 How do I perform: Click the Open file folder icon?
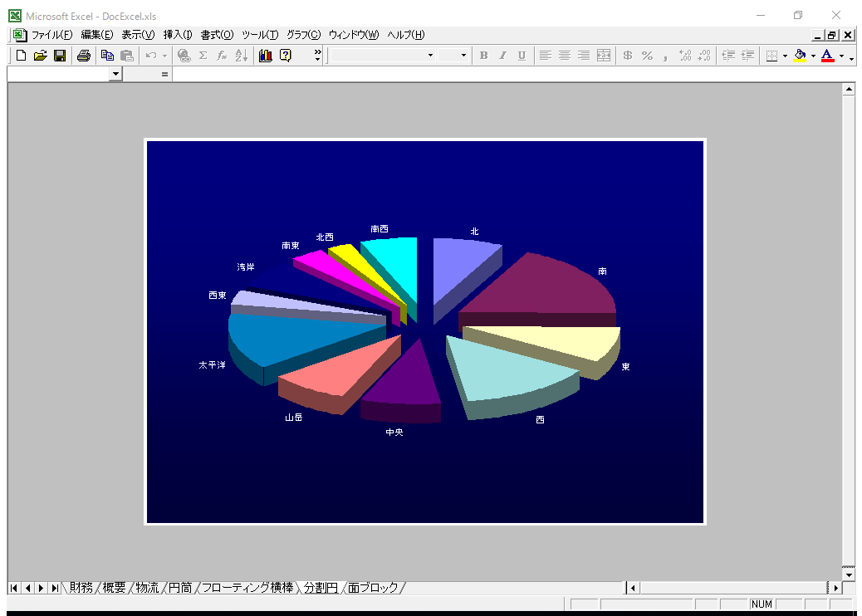point(40,56)
